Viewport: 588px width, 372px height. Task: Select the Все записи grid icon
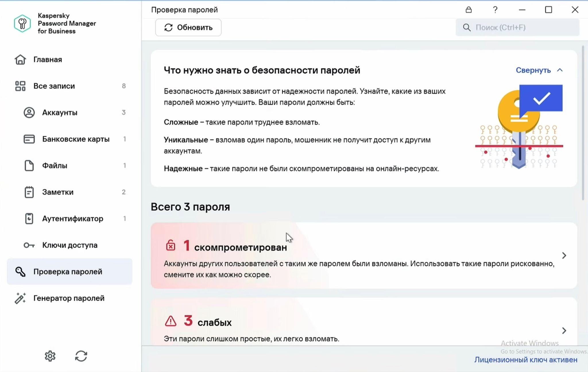coord(20,86)
